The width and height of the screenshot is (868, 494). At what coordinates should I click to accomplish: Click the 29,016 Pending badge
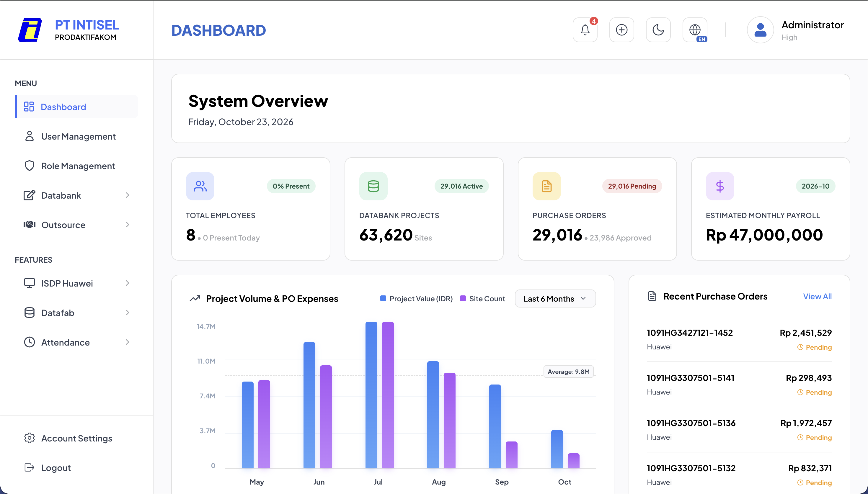tap(632, 186)
